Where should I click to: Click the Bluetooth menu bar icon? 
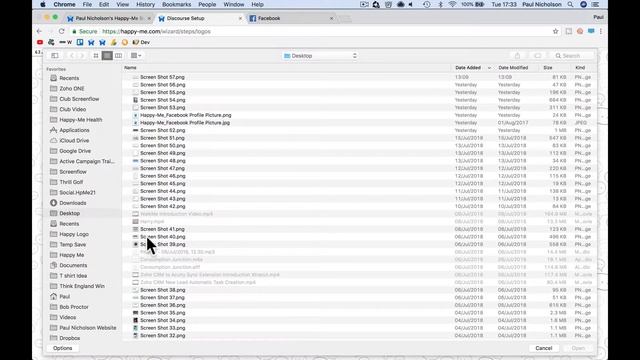pos(440,4)
